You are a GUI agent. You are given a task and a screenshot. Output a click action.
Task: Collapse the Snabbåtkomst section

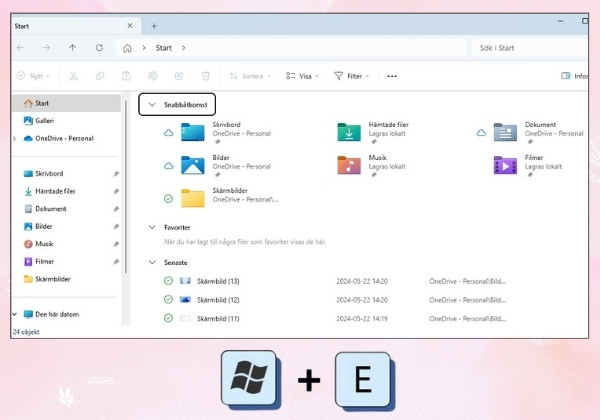(152, 104)
